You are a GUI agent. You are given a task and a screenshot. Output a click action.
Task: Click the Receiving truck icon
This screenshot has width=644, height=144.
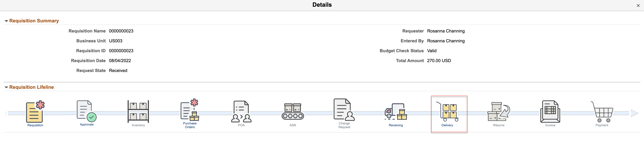click(x=396, y=111)
